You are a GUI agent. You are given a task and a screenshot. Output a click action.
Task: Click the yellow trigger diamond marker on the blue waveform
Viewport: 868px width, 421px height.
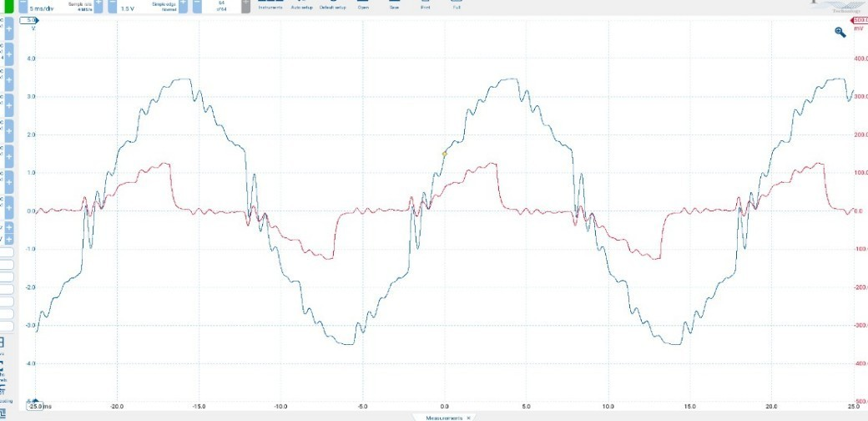[x=445, y=154]
